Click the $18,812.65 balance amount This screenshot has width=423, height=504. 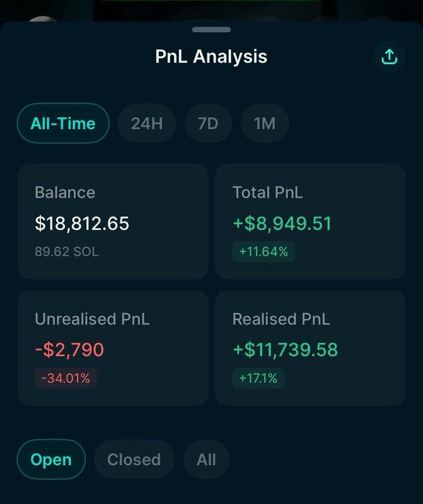pyautogui.click(x=82, y=224)
